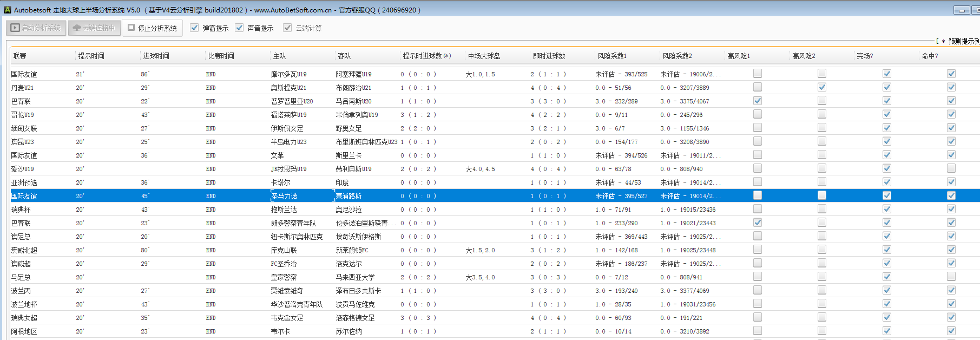Click the 启动分析系统 play button
The image size is (980, 340).
coord(36,28)
